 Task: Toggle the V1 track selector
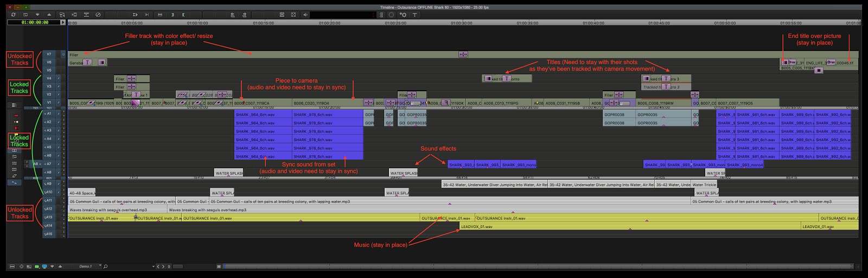[x=49, y=102]
